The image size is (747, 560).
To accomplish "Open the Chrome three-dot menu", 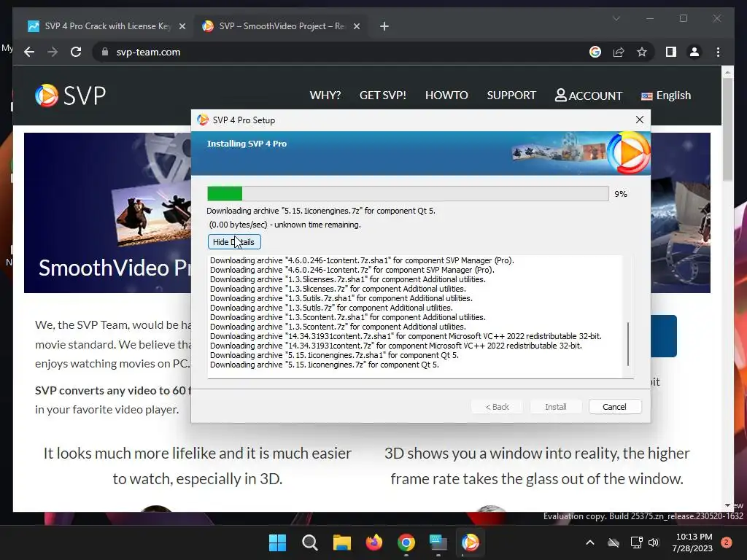I will pos(718,52).
